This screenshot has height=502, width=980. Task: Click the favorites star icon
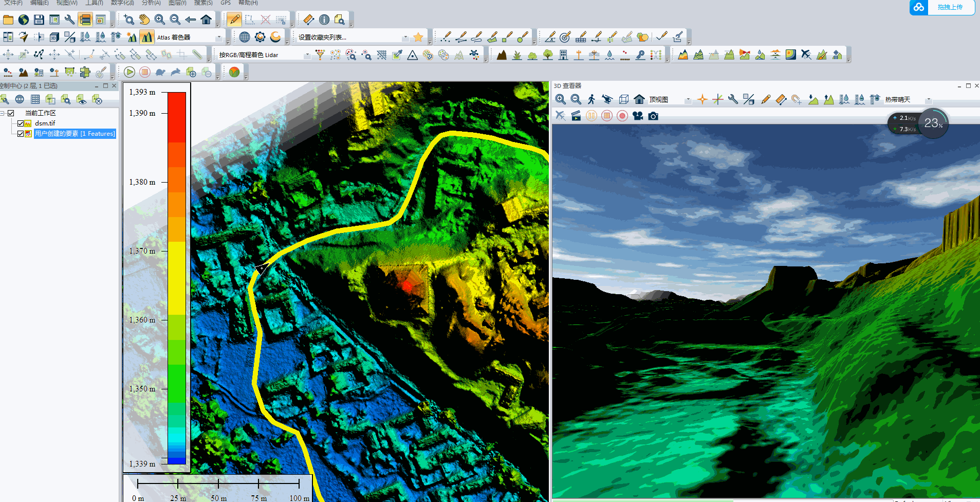418,37
